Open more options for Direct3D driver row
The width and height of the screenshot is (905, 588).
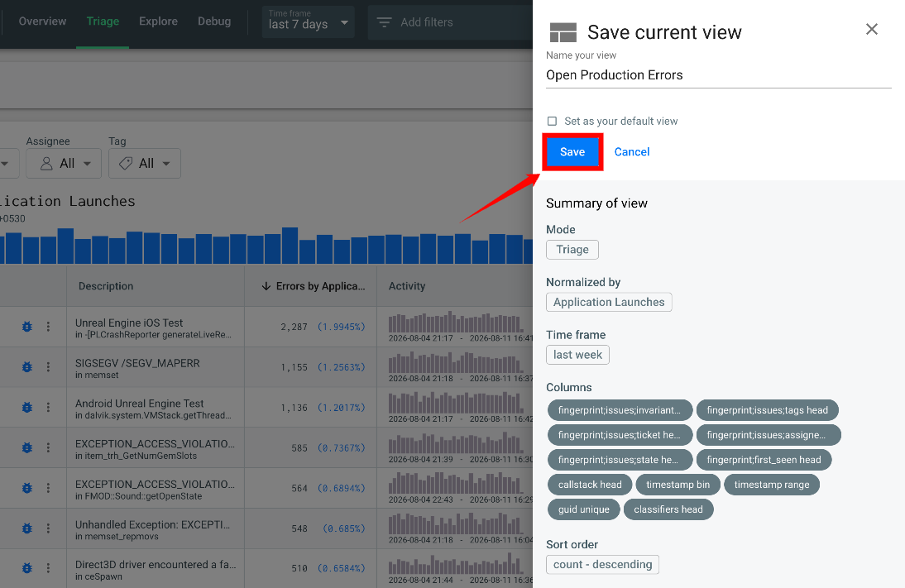pyautogui.click(x=49, y=568)
